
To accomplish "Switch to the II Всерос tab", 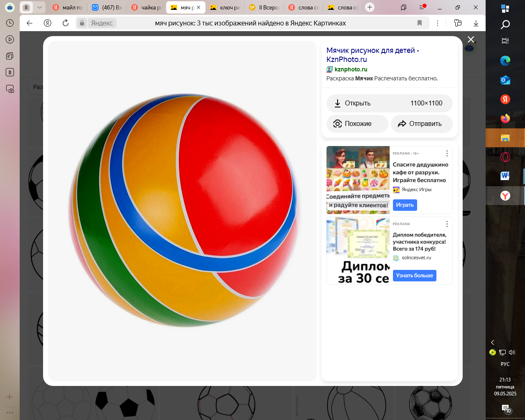I will tap(264, 7).
